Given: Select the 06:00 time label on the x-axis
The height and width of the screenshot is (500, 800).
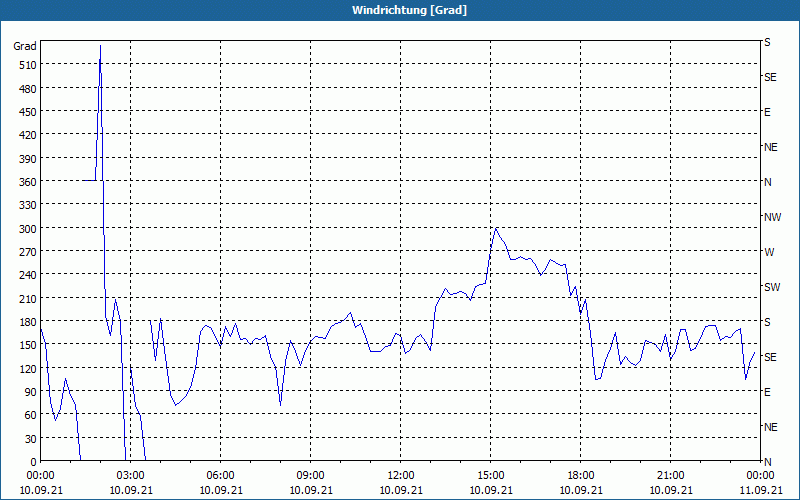Looking at the screenshot, I should [x=220, y=476].
